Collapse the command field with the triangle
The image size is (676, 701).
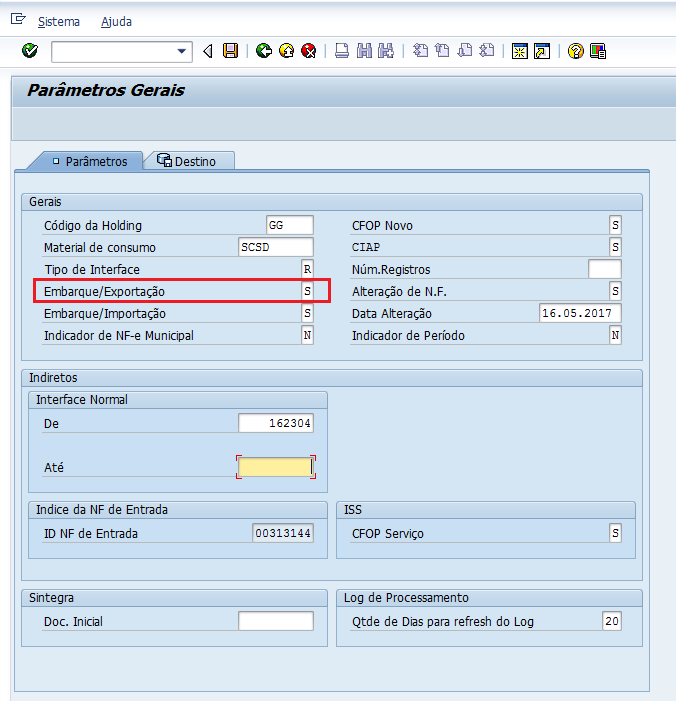208,51
